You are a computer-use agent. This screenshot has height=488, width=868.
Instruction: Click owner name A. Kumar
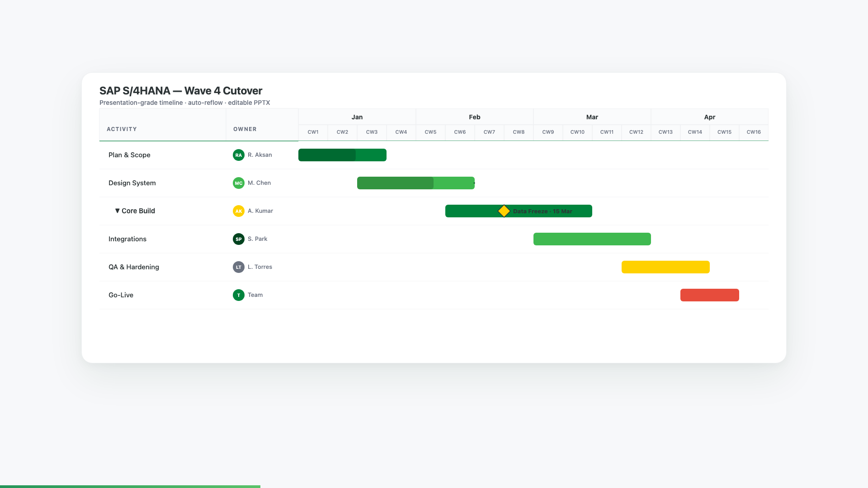tap(260, 211)
